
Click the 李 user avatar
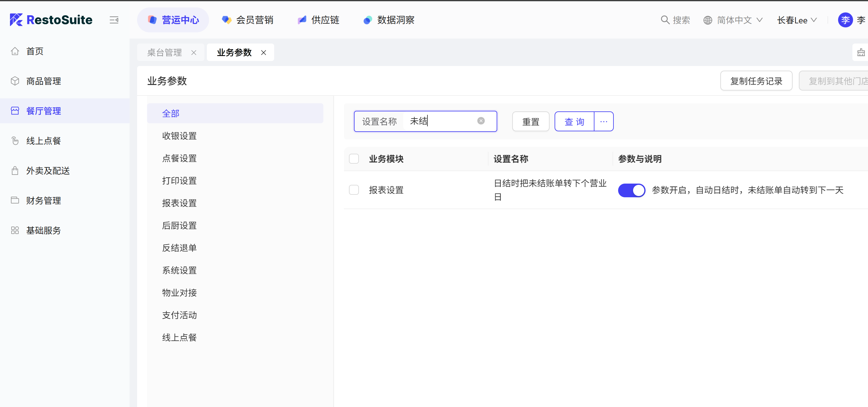click(x=845, y=20)
